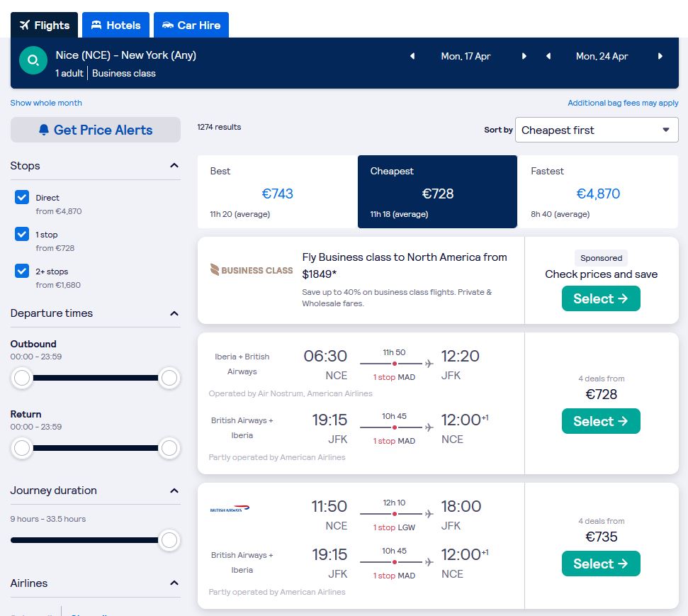The image size is (688, 616).
Task: Collapse the Departure times section
Action: point(174,313)
